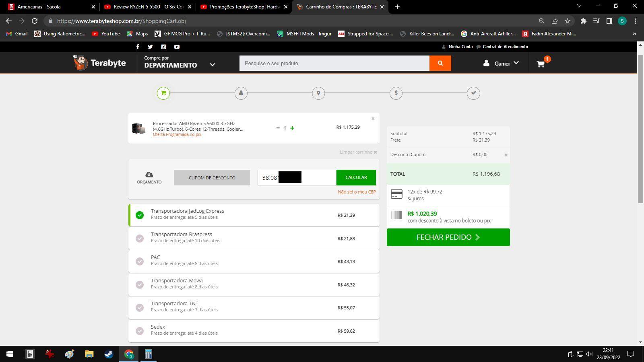644x362 pixels.
Task: Click FECHAR PEDIDO button
Action: click(x=448, y=237)
